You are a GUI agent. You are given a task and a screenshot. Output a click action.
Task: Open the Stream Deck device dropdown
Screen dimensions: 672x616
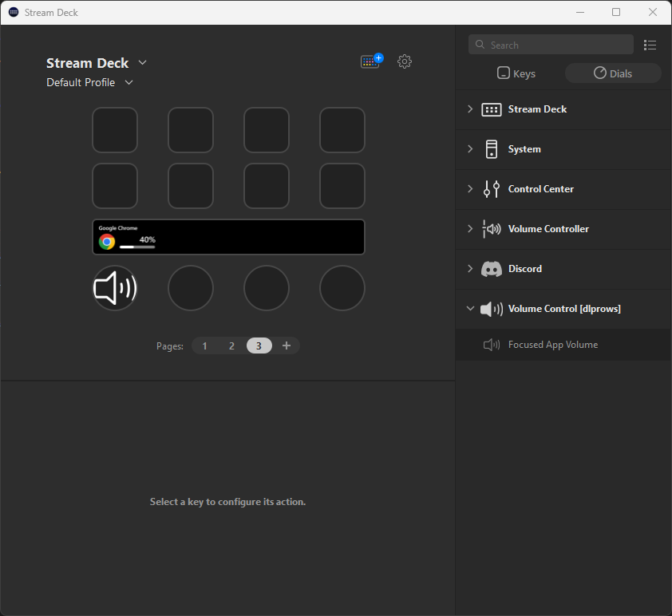tap(142, 63)
